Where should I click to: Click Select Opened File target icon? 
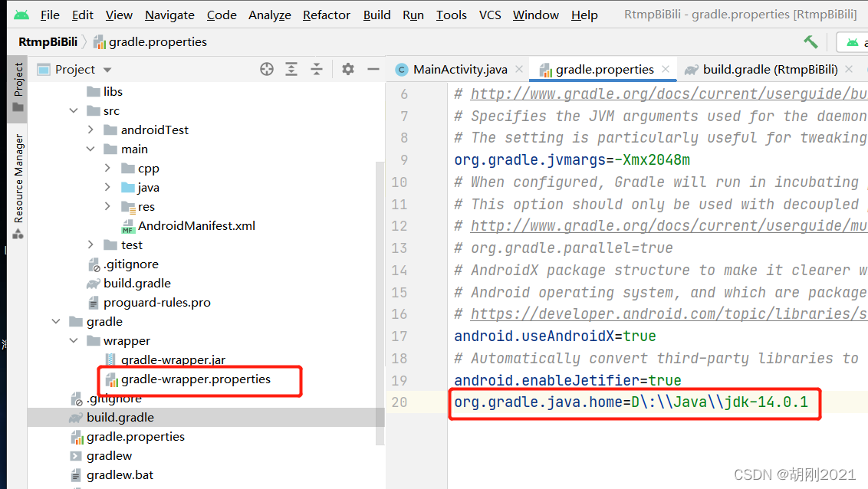267,69
